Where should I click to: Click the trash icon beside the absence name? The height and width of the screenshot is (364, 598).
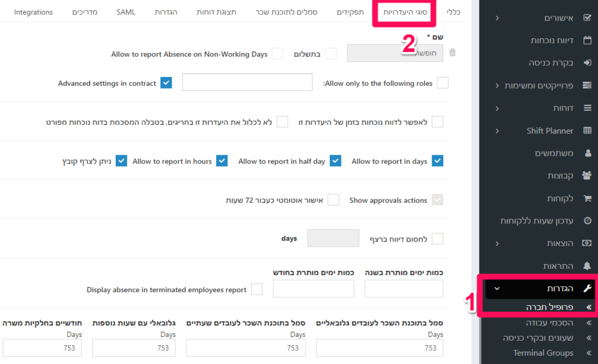(453, 52)
